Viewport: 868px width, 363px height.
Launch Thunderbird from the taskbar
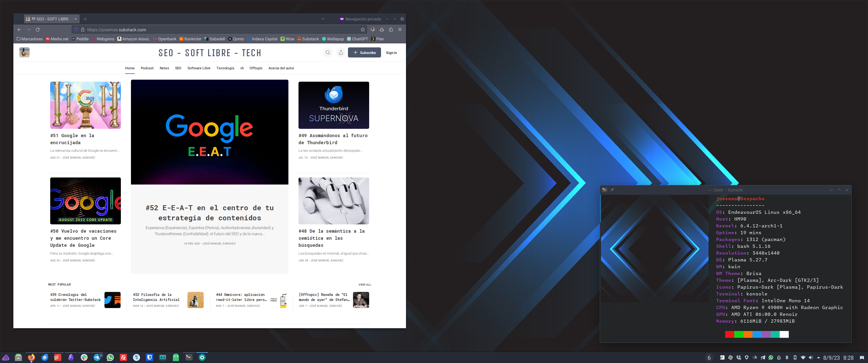click(44, 357)
